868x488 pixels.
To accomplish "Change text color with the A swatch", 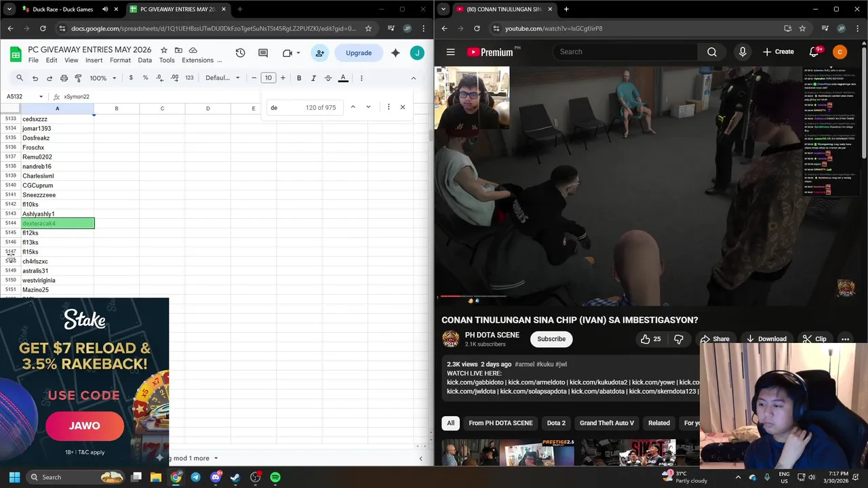I will pyautogui.click(x=343, y=78).
